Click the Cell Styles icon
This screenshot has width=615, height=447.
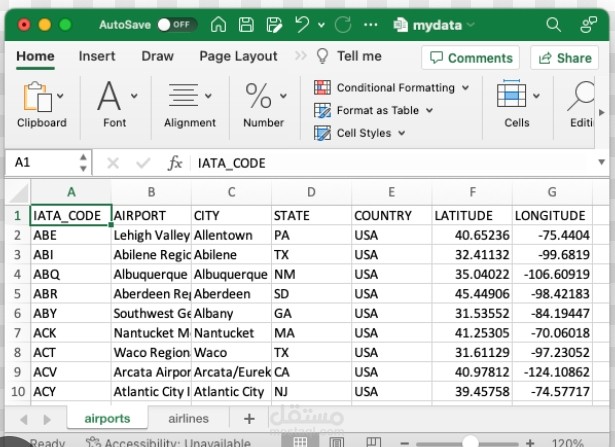[322, 133]
